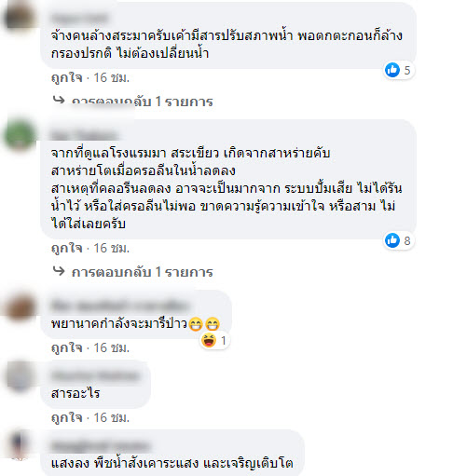
Task: Open the 16 ชม. timestamp under the hotel comment
Action: [112, 249]
